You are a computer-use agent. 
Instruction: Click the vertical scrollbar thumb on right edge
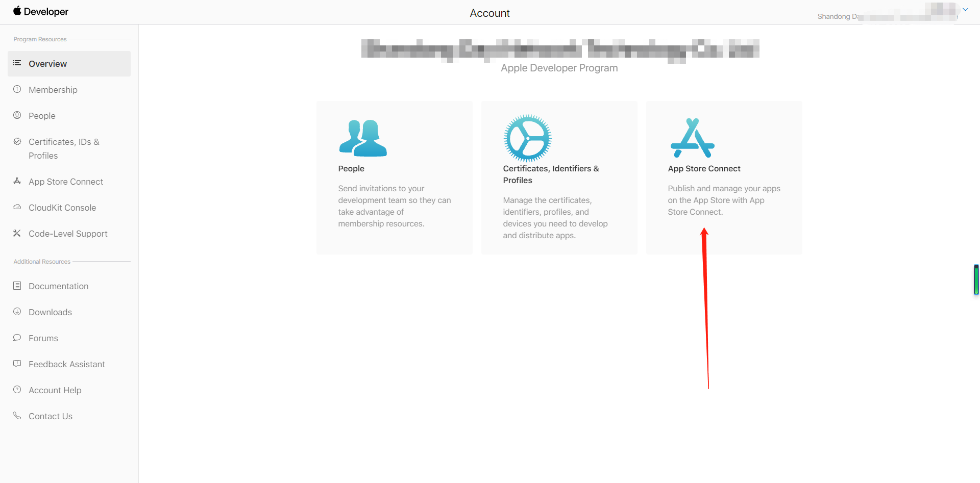pyautogui.click(x=976, y=279)
